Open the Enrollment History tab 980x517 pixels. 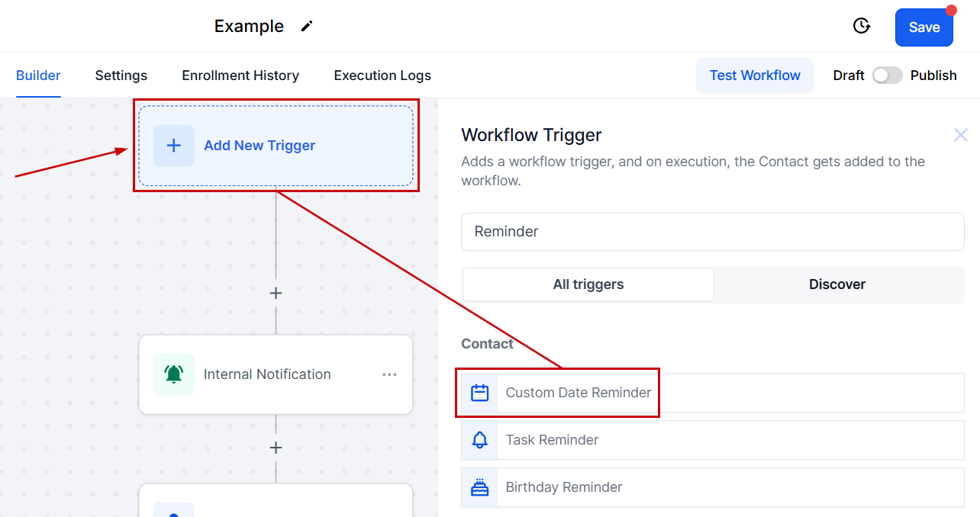point(240,75)
